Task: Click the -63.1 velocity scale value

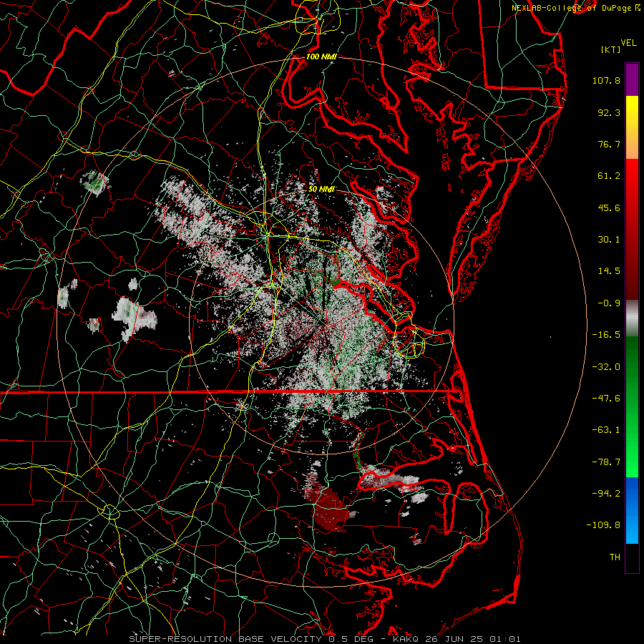Action: [606, 430]
